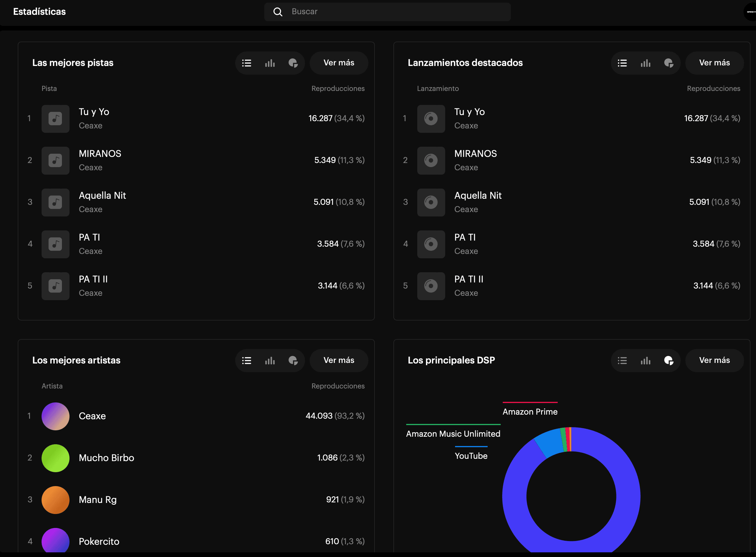The width and height of the screenshot is (756, 557).
Task: Show pie chart for Las mejores pistas
Action: [x=293, y=63]
